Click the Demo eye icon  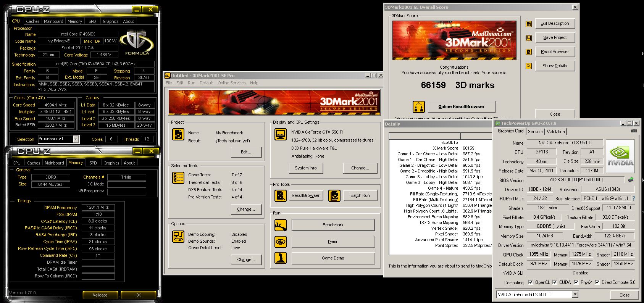point(281,242)
